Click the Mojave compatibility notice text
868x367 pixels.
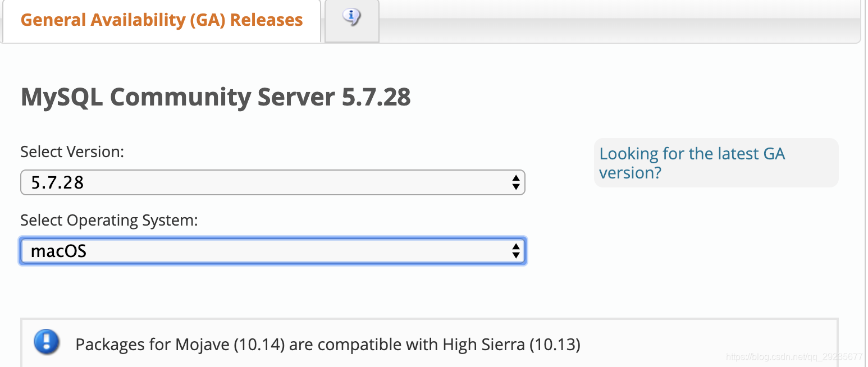coord(328,343)
